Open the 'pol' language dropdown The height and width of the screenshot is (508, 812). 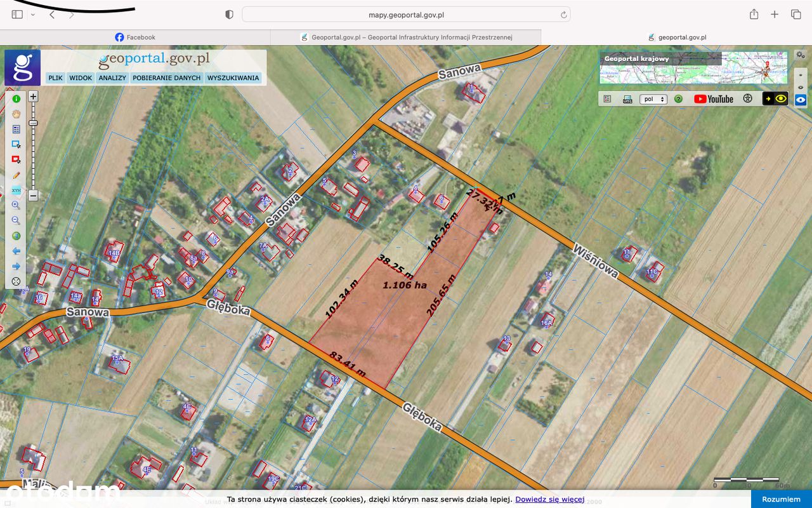(x=653, y=99)
